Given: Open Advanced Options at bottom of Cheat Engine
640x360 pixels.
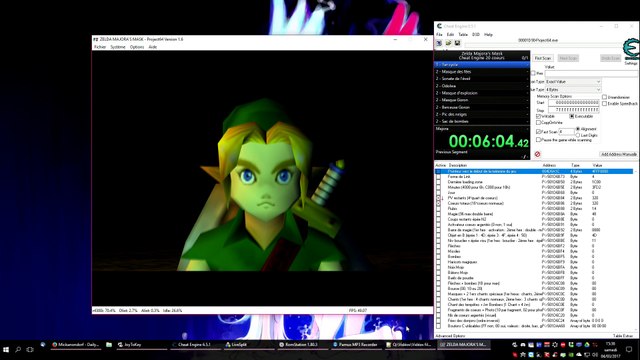Looking at the screenshot, I should click(450, 336).
